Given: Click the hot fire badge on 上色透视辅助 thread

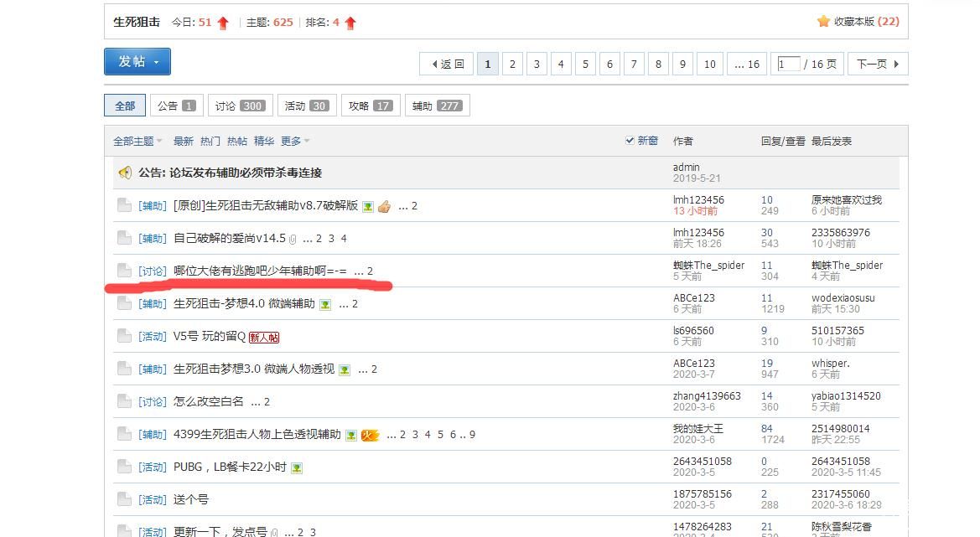Looking at the screenshot, I should tap(370, 436).
